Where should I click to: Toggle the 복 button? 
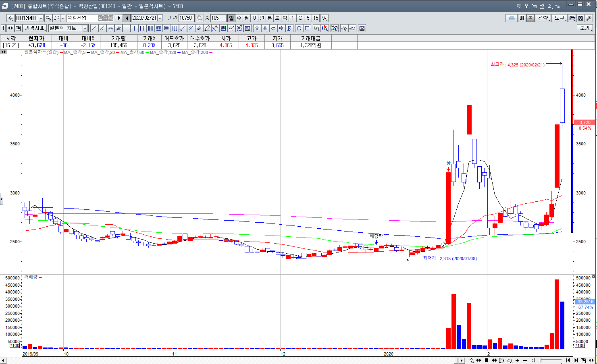[530, 18]
